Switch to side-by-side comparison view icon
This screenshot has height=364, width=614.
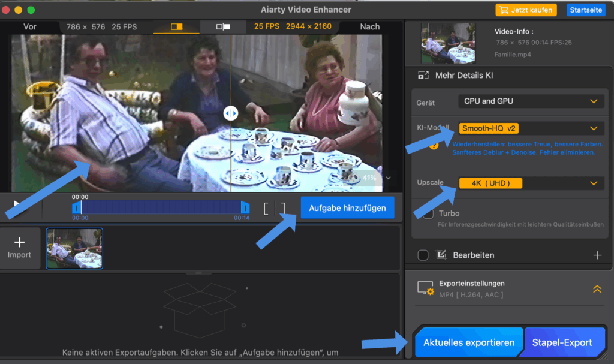[x=223, y=27]
